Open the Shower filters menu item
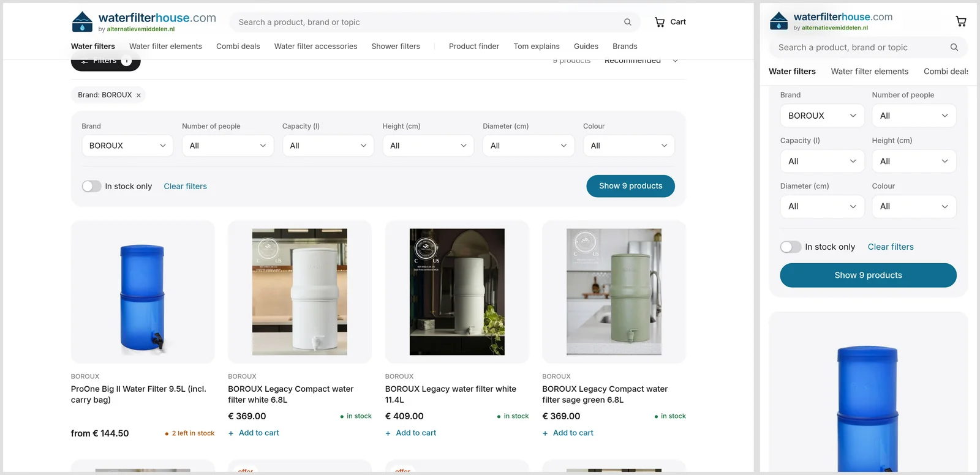 point(396,47)
